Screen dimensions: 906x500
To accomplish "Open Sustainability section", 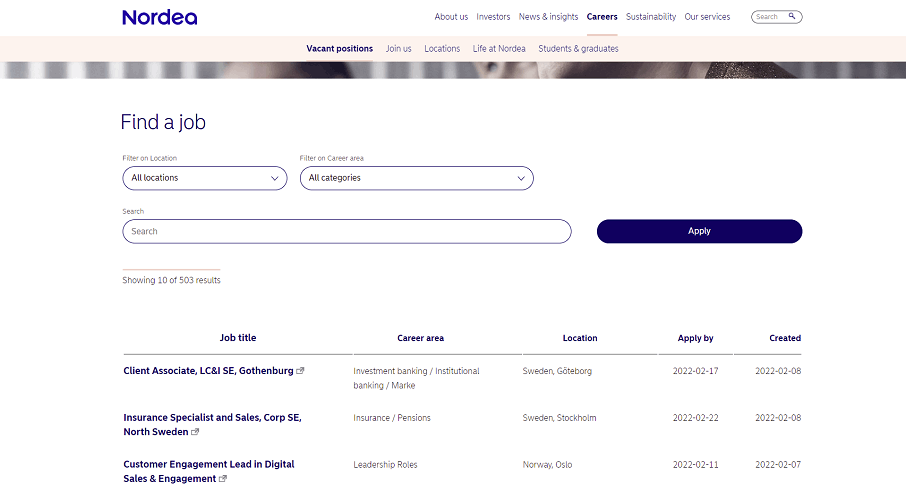I will (x=651, y=17).
